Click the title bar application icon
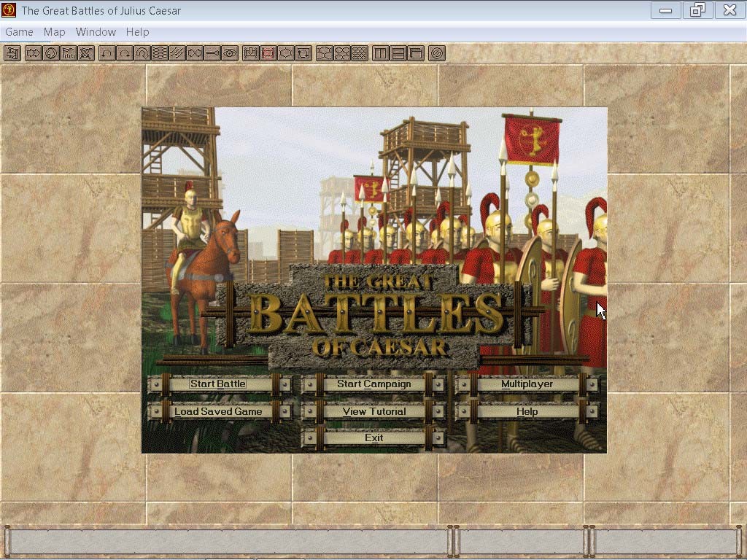 (9, 10)
